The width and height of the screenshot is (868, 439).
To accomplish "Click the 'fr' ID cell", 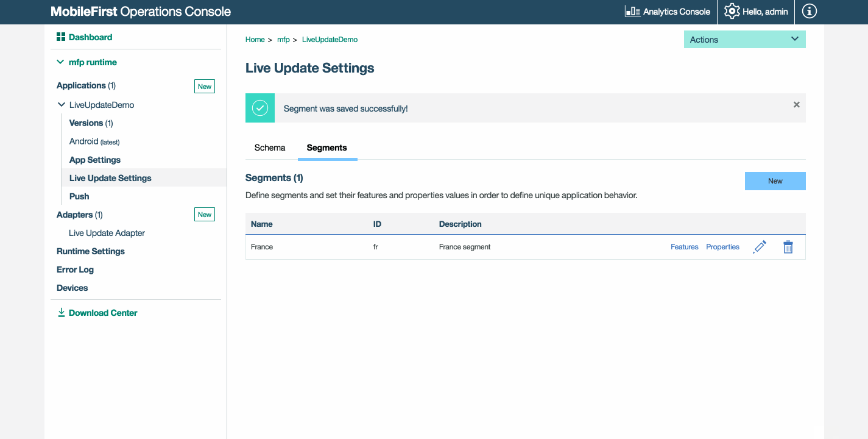I will (x=376, y=247).
